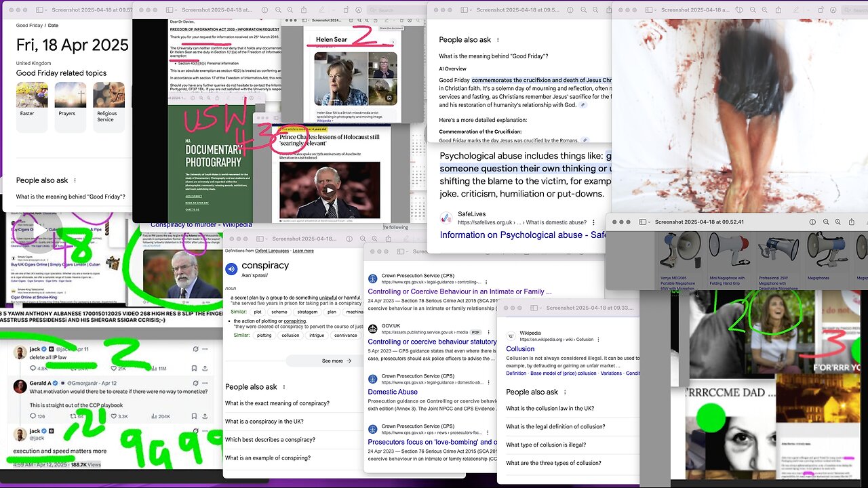Show inspector in 09.52.41 megaphone window
This screenshot has width=868, height=488.
click(x=812, y=222)
